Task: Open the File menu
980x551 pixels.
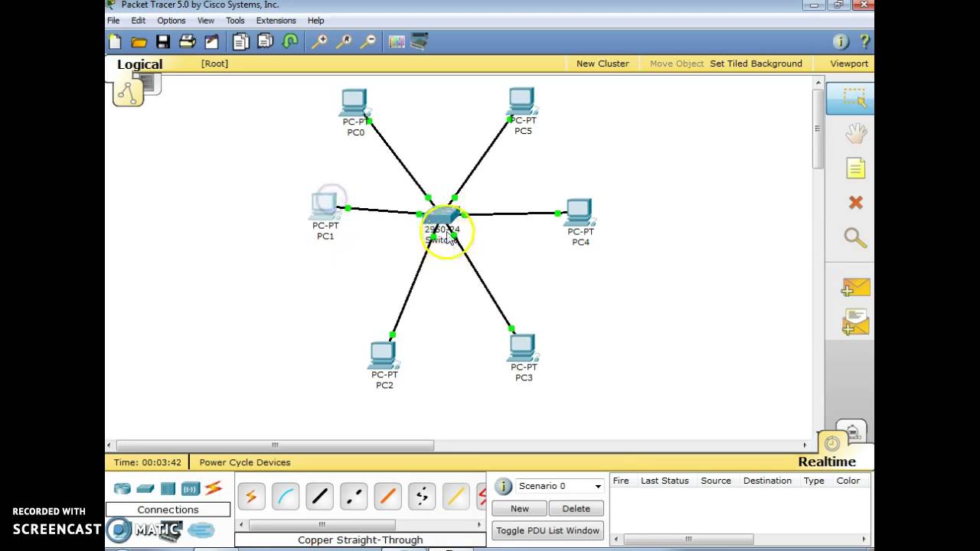Action: (113, 21)
